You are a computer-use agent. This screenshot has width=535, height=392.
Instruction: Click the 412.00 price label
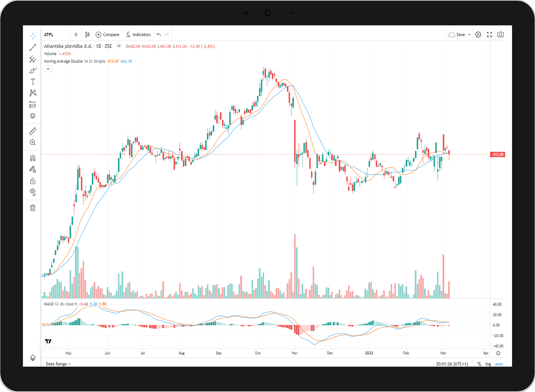pos(497,155)
